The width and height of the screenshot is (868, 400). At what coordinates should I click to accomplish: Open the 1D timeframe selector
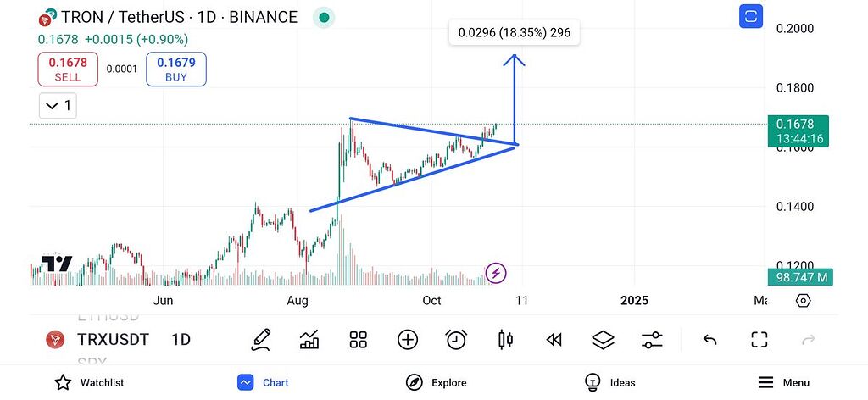pyautogui.click(x=181, y=340)
